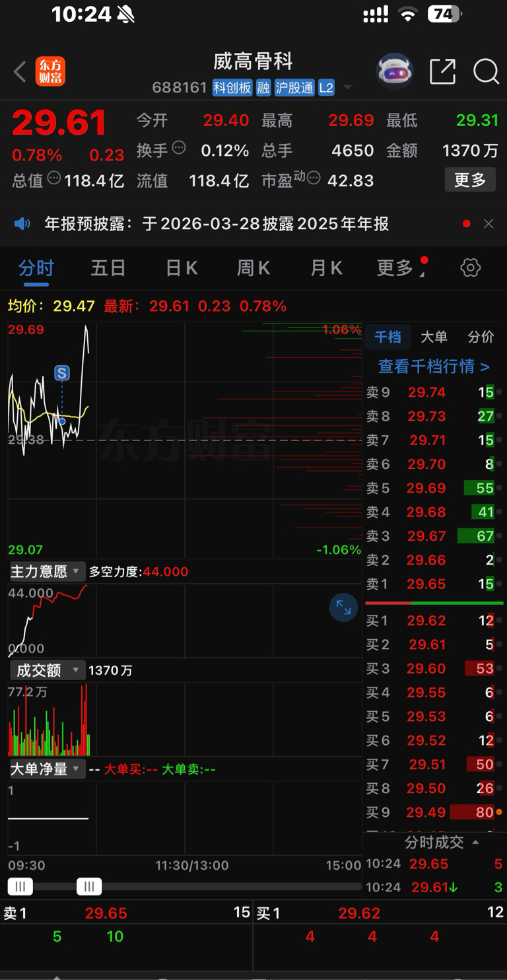Tap the 买9 row at 29.49

click(x=434, y=812)
